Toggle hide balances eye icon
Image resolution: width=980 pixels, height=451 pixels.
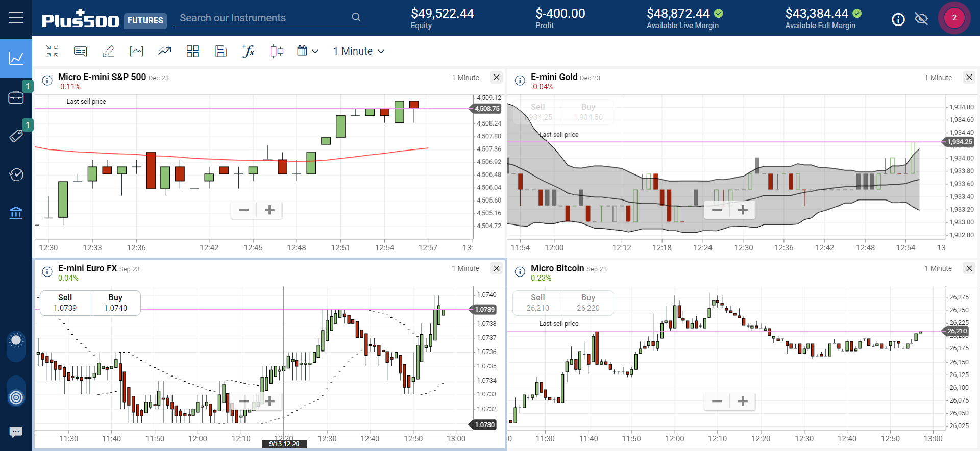click(921, 19)
